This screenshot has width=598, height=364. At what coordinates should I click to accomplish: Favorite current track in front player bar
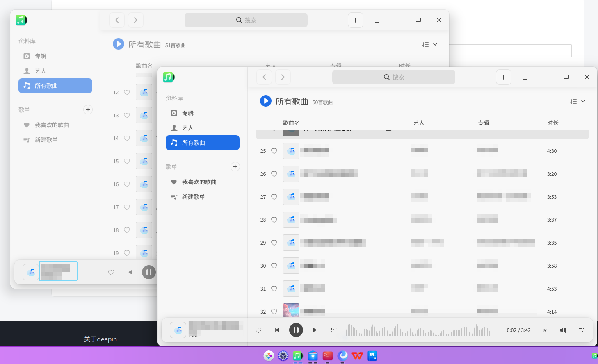click(x=258, y=330)
